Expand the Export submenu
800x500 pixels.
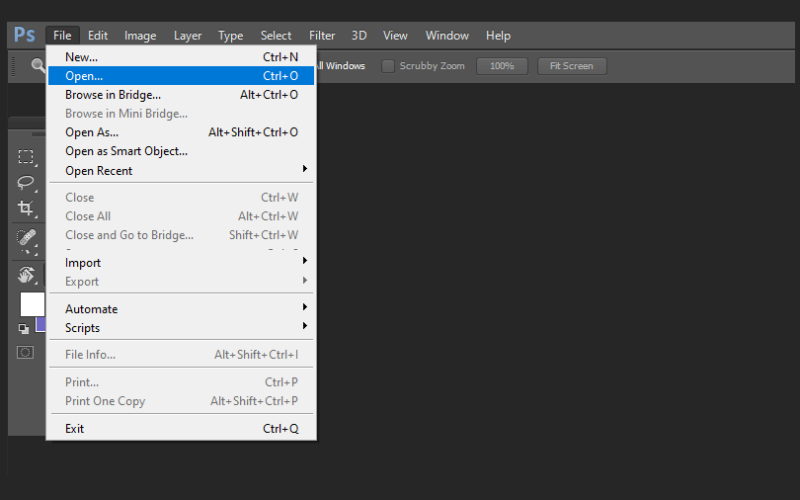click(x=181, y=281)
